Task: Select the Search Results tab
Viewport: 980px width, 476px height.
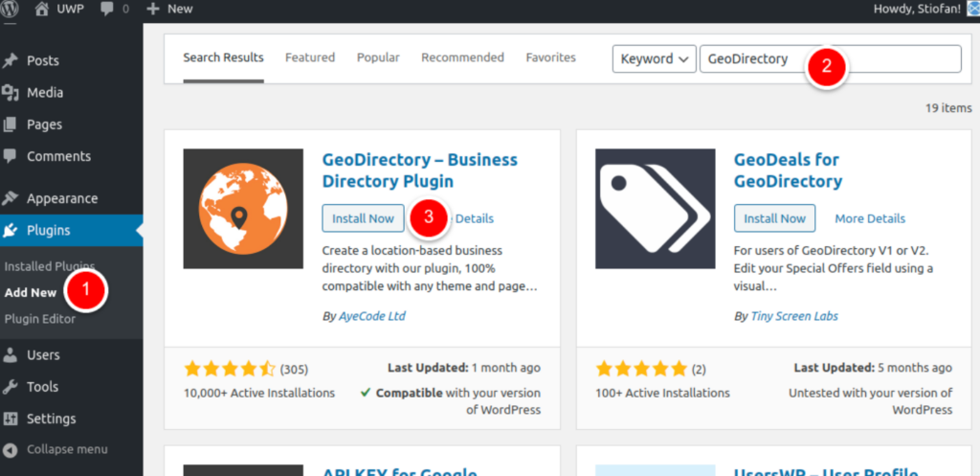Action: tap(223, 57)
